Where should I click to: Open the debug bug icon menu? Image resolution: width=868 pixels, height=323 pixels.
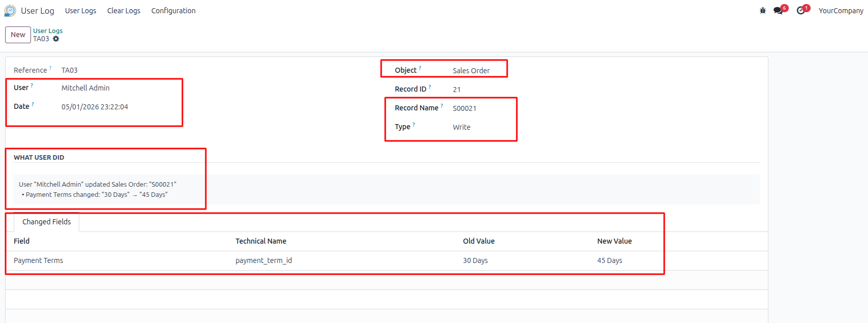click(x=762, y=11)
